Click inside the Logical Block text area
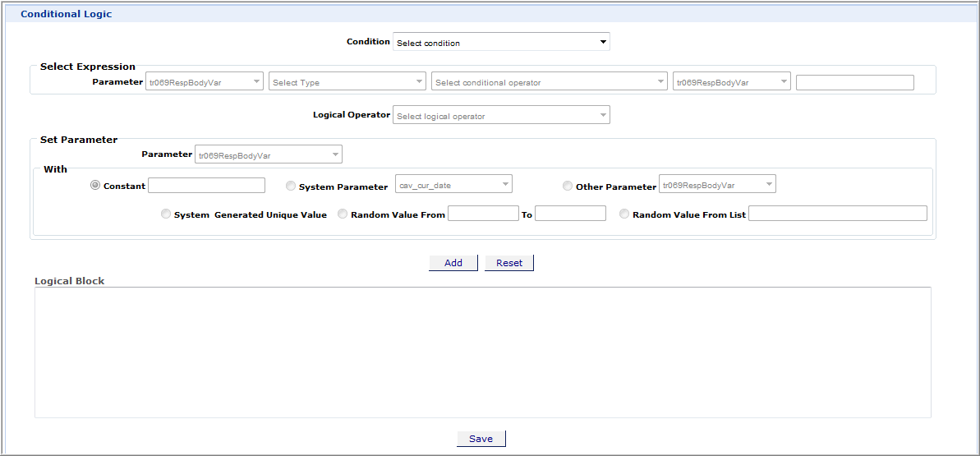 (483, 352)
